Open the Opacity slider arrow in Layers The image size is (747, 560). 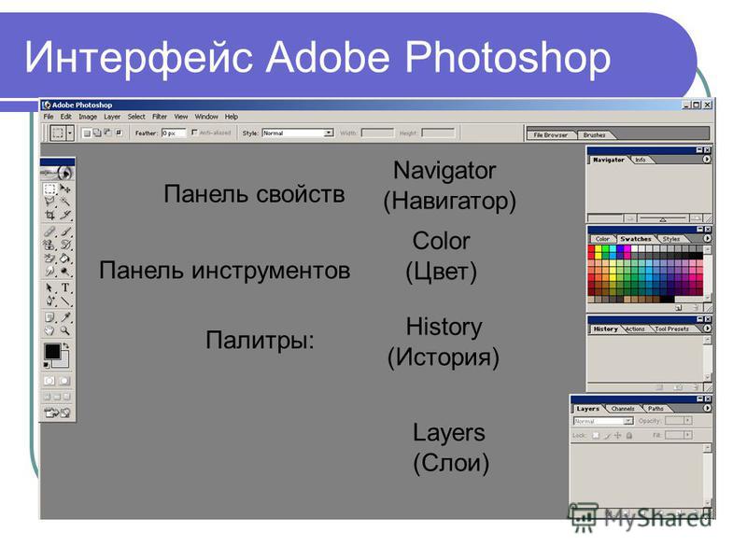[687, 421]
